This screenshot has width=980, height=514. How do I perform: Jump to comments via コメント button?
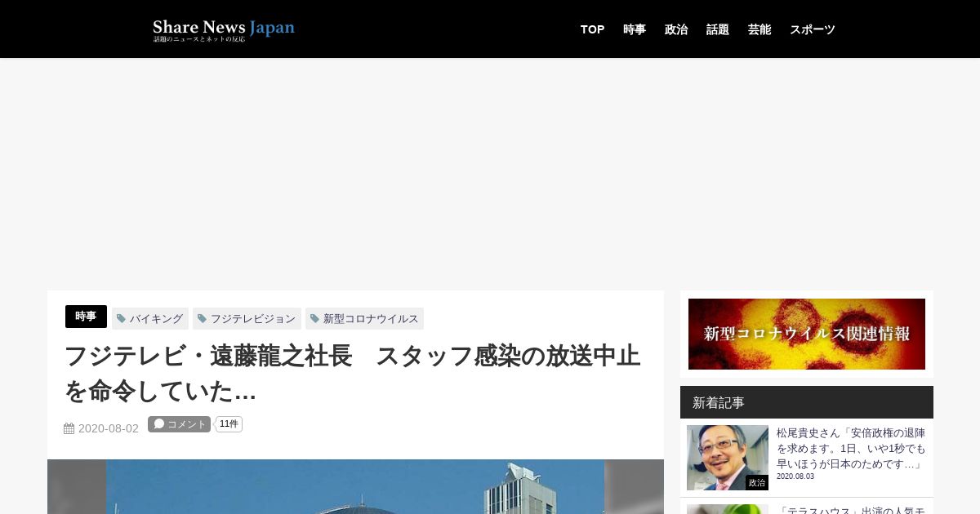(x=179, y=424)
